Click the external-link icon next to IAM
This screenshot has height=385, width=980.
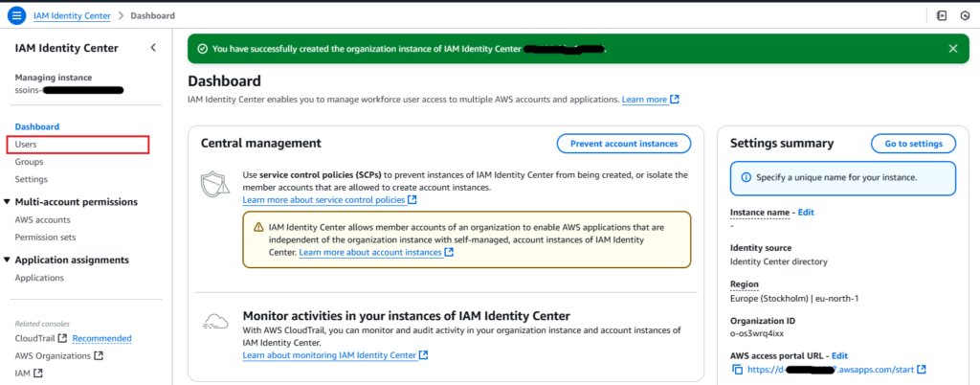click(x=38, y=374)
